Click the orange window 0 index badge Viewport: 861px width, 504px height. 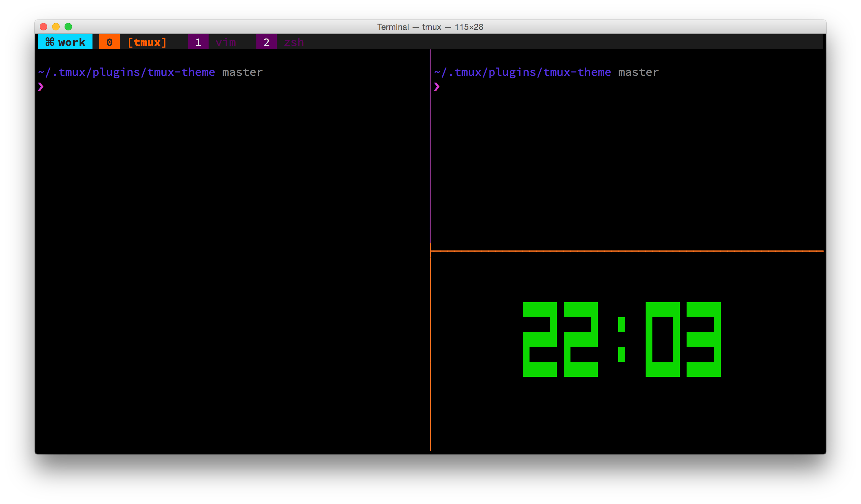(109, 42)
